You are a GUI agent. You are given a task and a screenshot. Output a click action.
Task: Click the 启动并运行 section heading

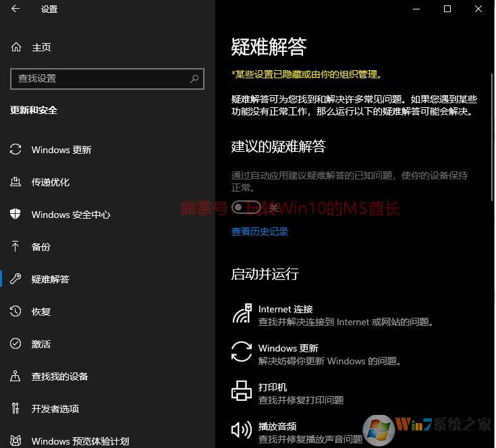point(265,274)
